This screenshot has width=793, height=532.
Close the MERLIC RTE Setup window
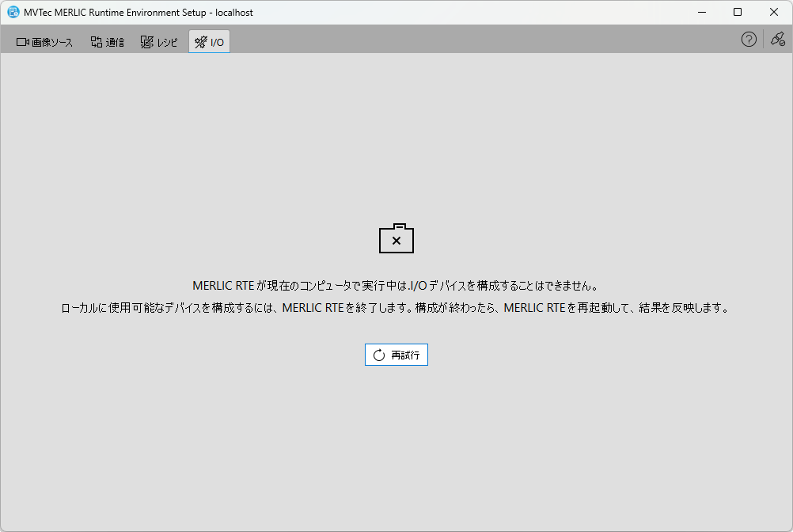tap(774, 13)
